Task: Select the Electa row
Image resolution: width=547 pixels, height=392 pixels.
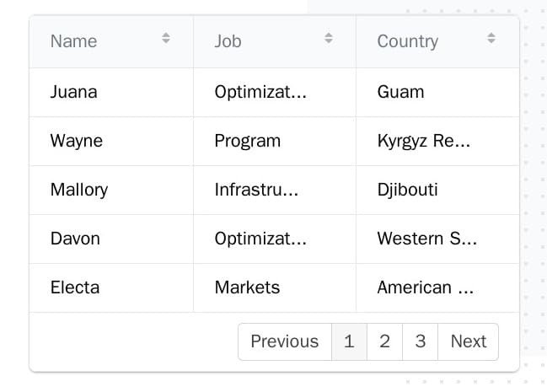Action: pos(75,287)
